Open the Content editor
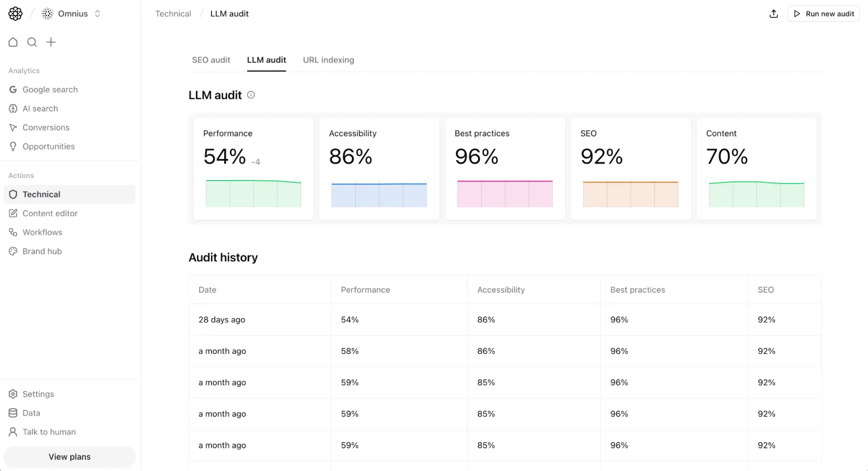This screenshot has height=471, width=868. pos(50,213)
